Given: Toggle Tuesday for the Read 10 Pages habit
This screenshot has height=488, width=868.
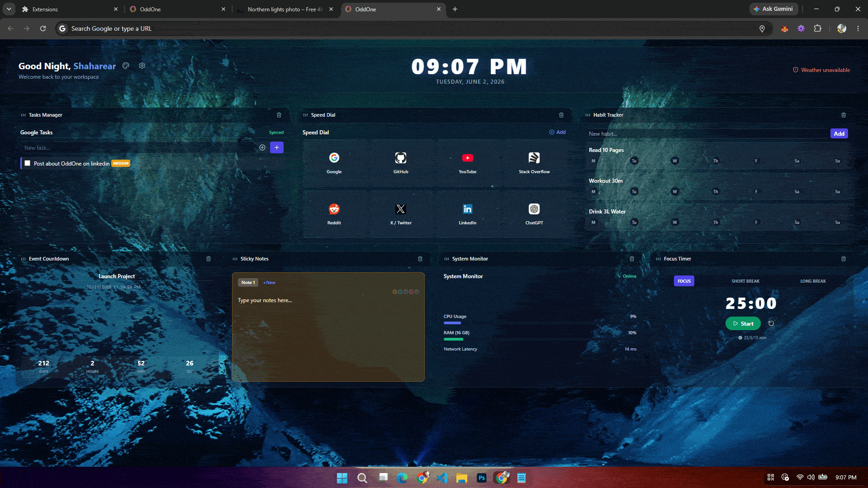Looking at the screenshot, I should click(x=634, y=161).
